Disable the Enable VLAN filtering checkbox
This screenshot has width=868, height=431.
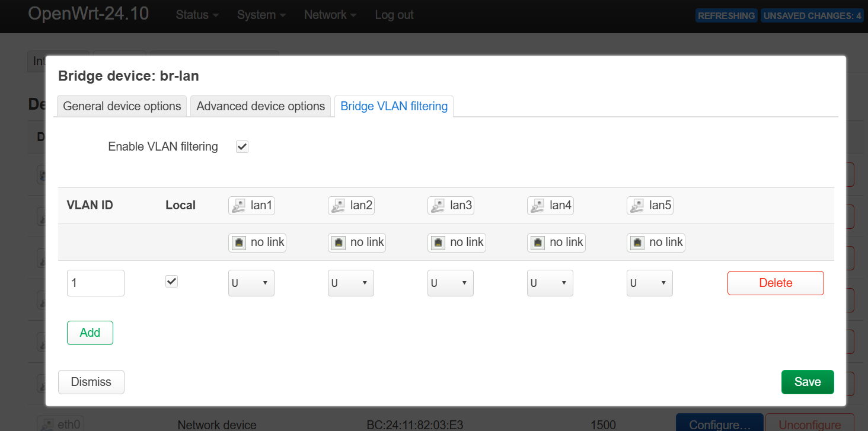(x=242, y=147)
